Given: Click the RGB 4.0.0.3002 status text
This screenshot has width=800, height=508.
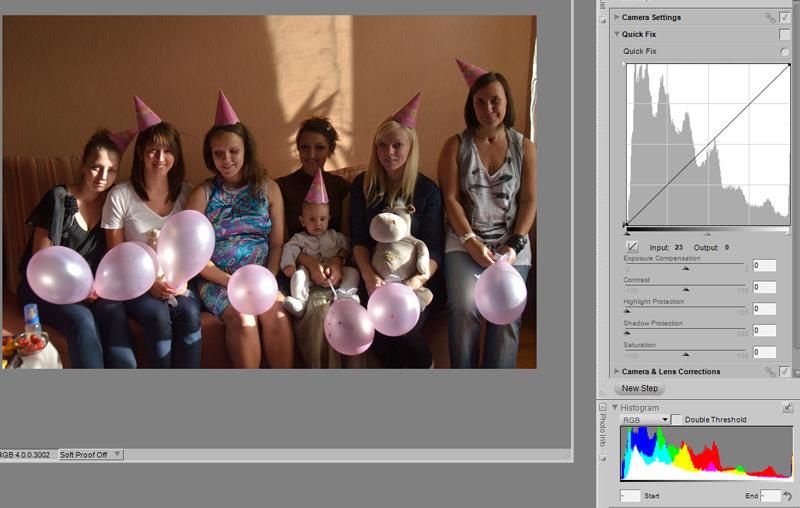Looking at the screenshot, I should point(25,454).
